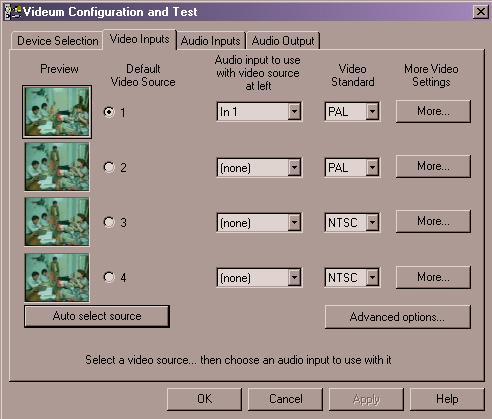
Task: Select video source 1 radio button
Action: click(x=109, y=112)
